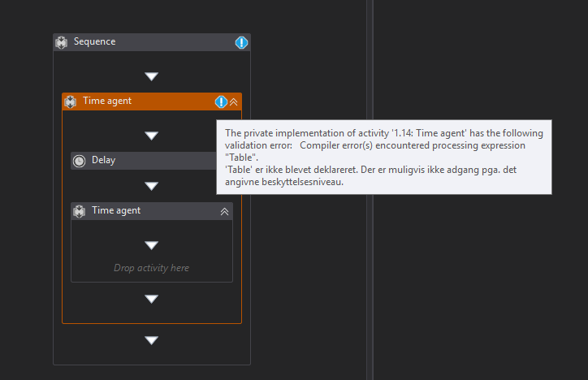Click the insert arrow below inner Time agent

tap(151, 299)
